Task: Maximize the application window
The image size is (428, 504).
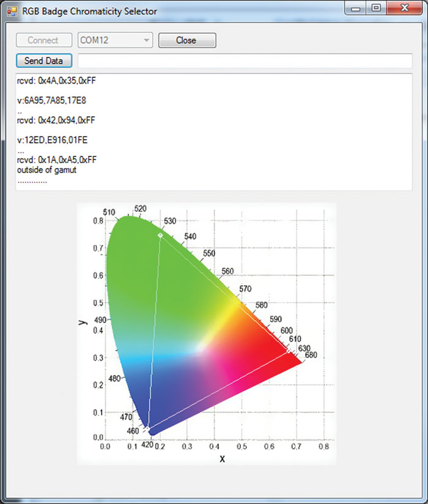Action: coord(377,9)
